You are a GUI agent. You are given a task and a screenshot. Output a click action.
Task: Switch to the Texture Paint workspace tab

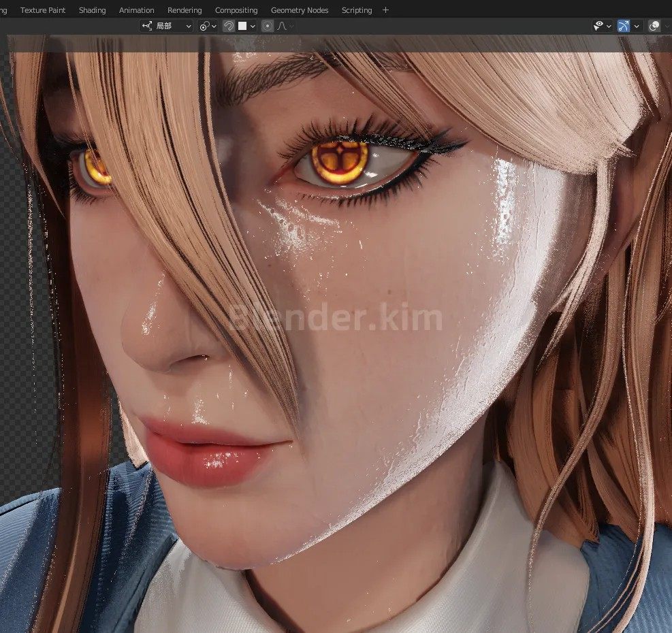tap(43, 10)
